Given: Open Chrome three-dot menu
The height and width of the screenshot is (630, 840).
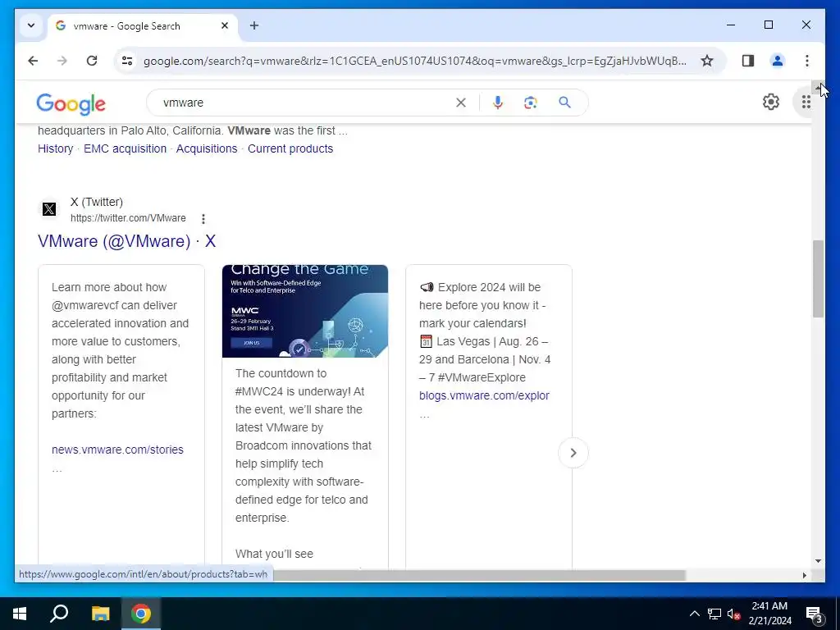Looking at the screenshot, I should click(807, 61).
